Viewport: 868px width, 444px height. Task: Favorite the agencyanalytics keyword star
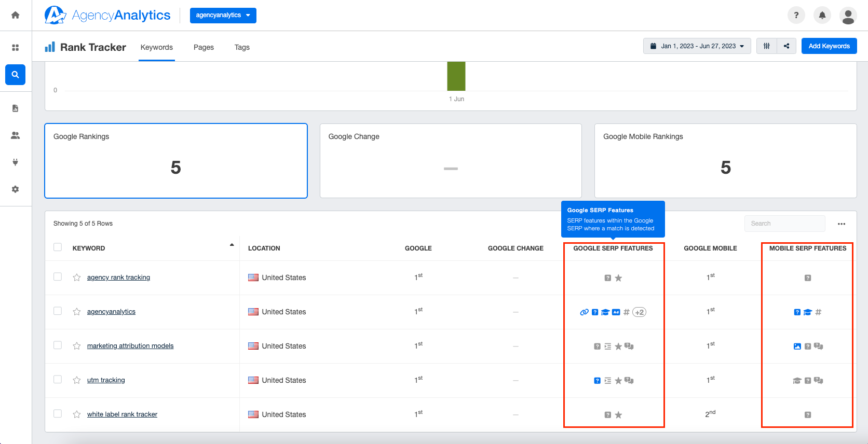(x=77, y=312)
